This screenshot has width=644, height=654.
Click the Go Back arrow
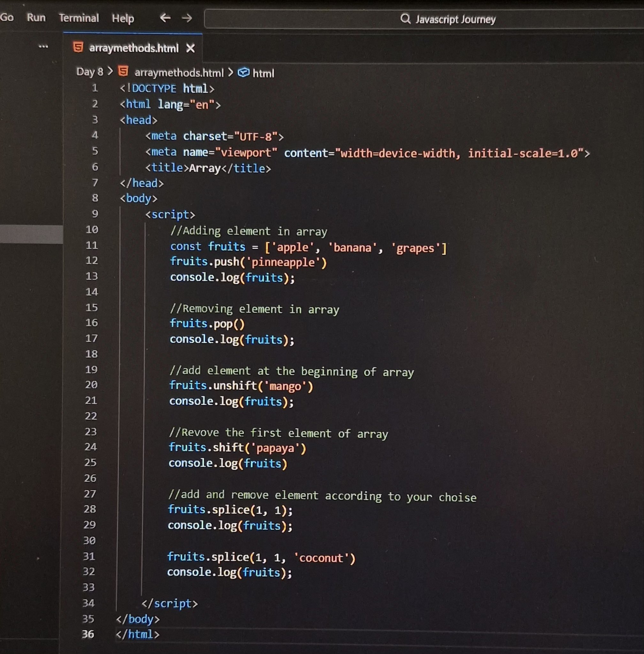click(x=165, y=18)
